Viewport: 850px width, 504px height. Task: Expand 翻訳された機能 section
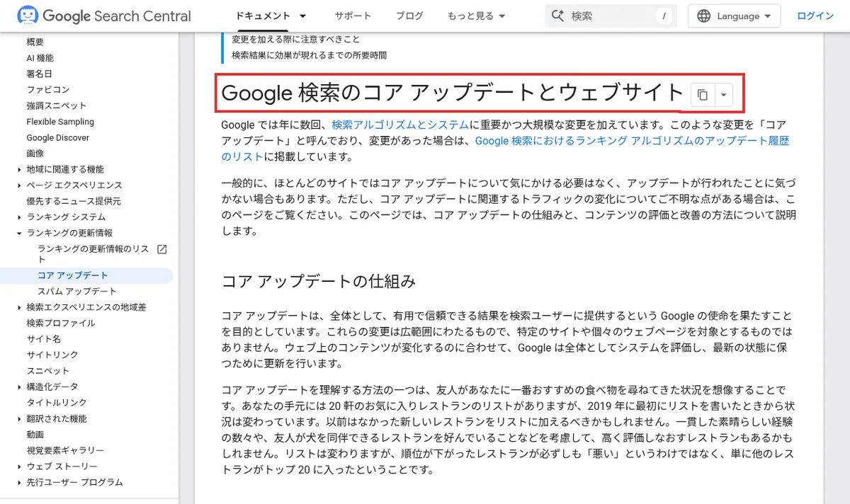[x=18, y=418]
